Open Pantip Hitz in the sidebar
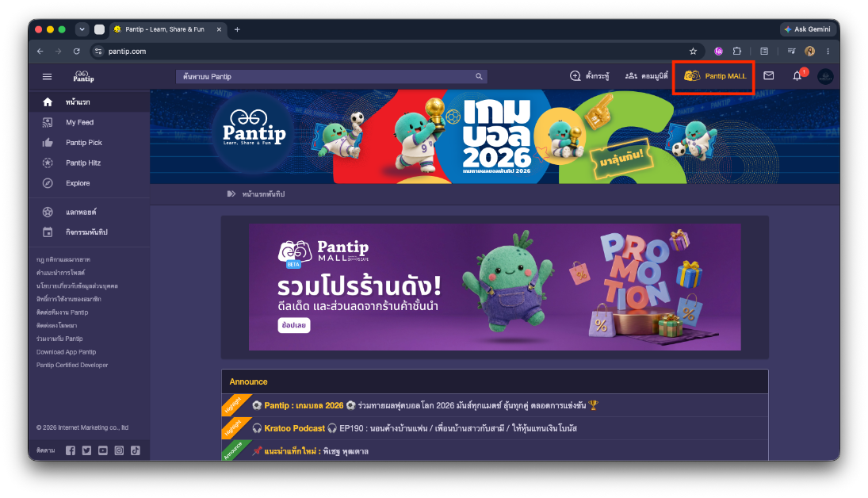This screenshot has width=868, height=498. [89, 163]
